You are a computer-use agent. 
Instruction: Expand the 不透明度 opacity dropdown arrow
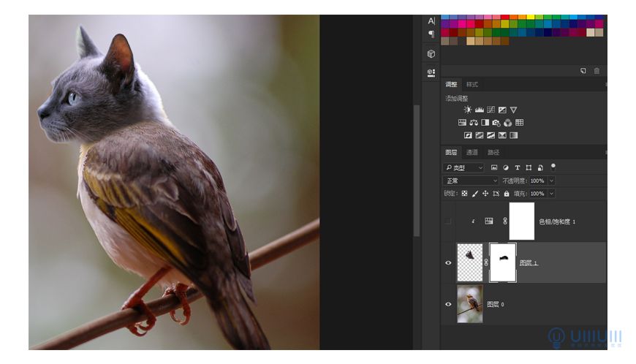551,181
